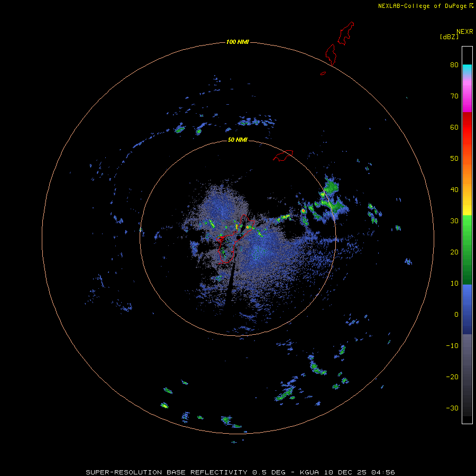Viewport: 476px width, 476px height.
Task: Click the 50 dBZ legend value
Action: [x=454, y=159]
